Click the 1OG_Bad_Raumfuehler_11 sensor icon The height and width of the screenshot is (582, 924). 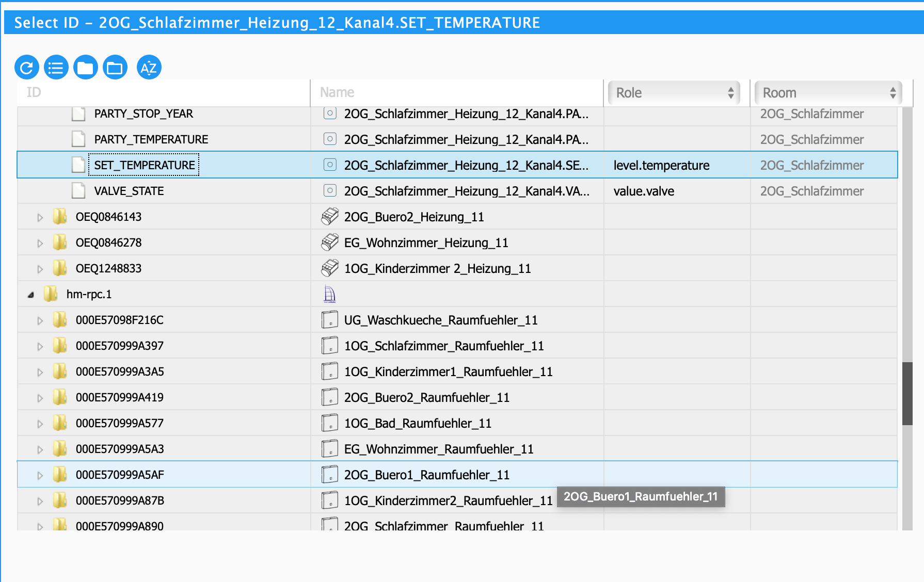(330, 423)
